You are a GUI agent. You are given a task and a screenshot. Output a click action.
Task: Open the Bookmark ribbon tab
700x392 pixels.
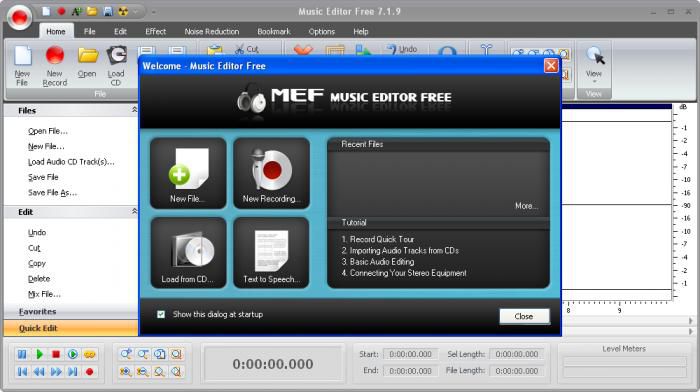click(274, 32)
